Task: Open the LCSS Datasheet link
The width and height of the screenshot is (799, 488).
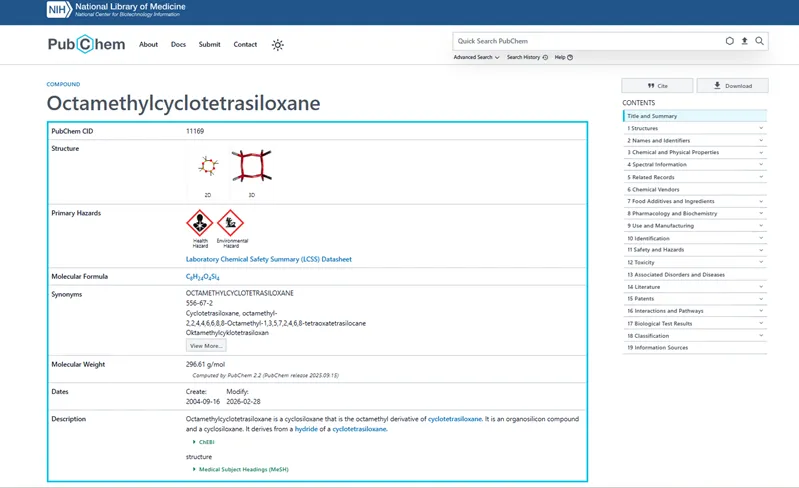Action: click(268, 259)
